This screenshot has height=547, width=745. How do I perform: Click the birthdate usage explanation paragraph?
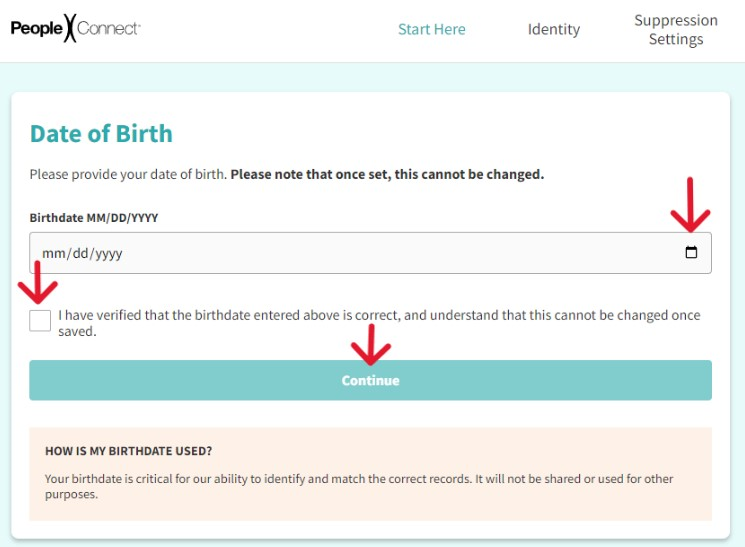359,486
